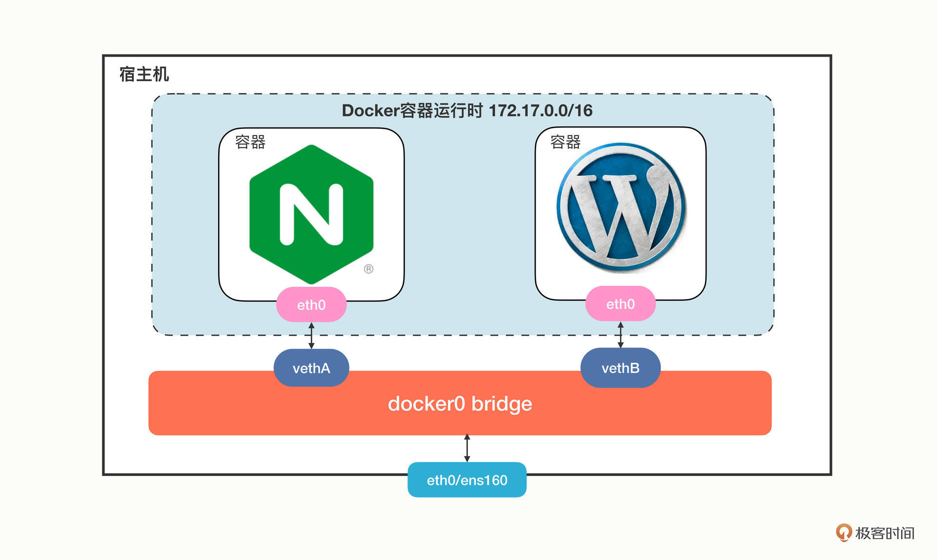Click the arrow below the docker0 bridge
The width and height of the screenshot is (937, 560).
[x=467, y=448]
